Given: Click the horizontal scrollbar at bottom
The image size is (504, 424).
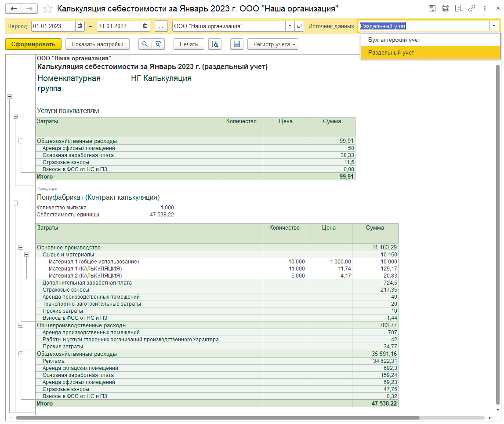Looking at the screenshot, I should (x=218, y=418).
